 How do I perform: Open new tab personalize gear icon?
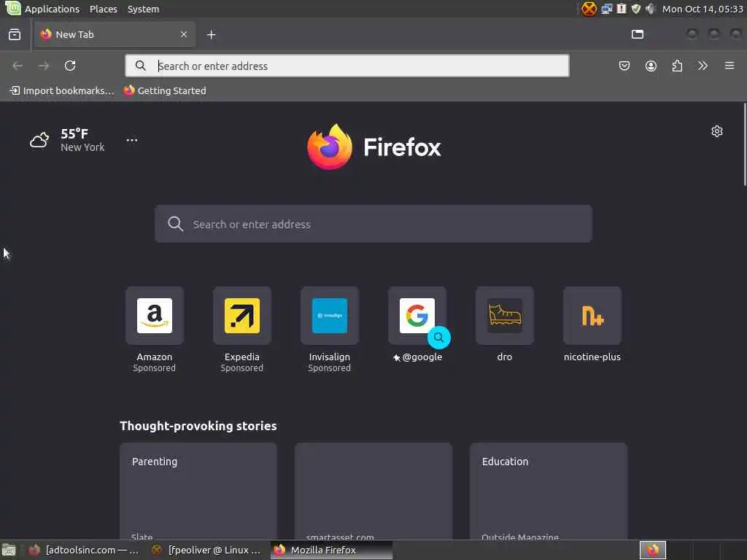(717, 131)
